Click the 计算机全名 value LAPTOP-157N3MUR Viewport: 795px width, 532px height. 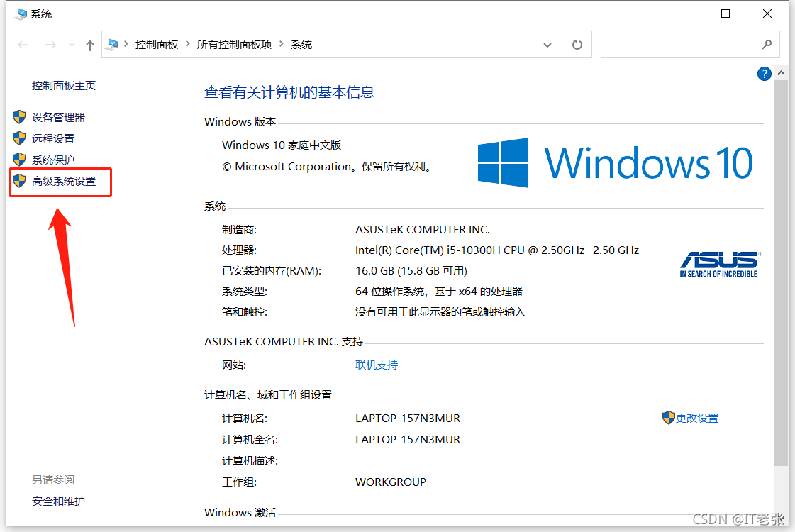pyautogui.click(x=408, y=440)
